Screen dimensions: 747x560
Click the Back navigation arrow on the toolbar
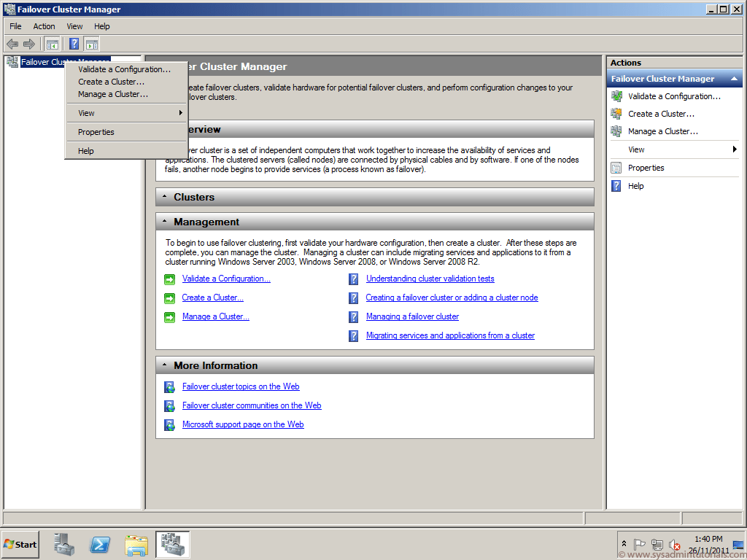click(12, 44)
